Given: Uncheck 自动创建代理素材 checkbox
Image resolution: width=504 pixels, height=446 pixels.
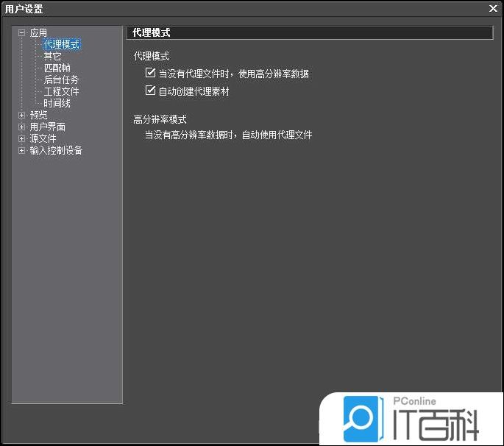Looking at the screenshot, I should [150, 91].
